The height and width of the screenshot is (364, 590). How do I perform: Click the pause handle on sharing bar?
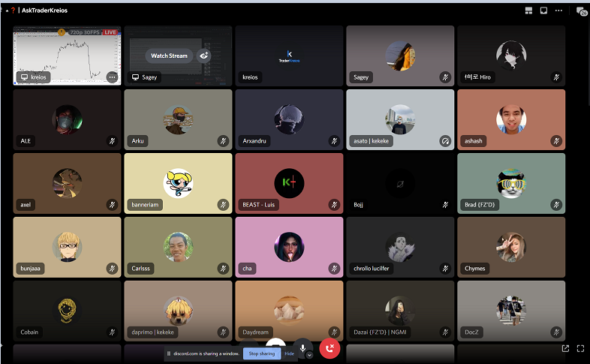(169, 353)
